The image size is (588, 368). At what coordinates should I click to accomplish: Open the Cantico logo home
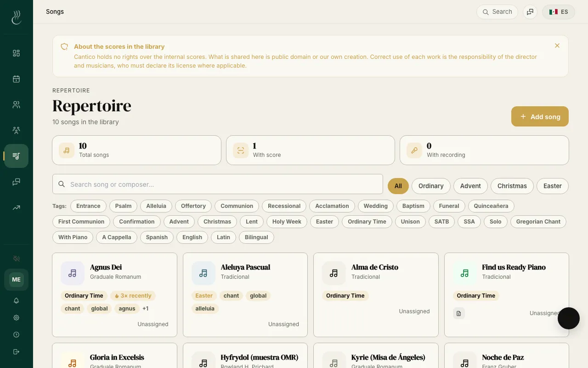tap(17, 17)
